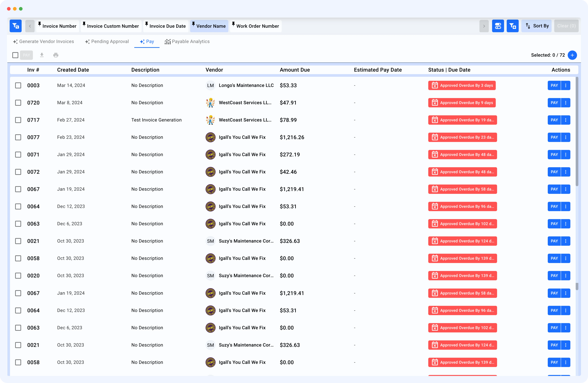The width and height of the screenshot is (588, 383).
Task: Click PAY for Longo's Maintenance invoice
Action: [x=554, y=85]
